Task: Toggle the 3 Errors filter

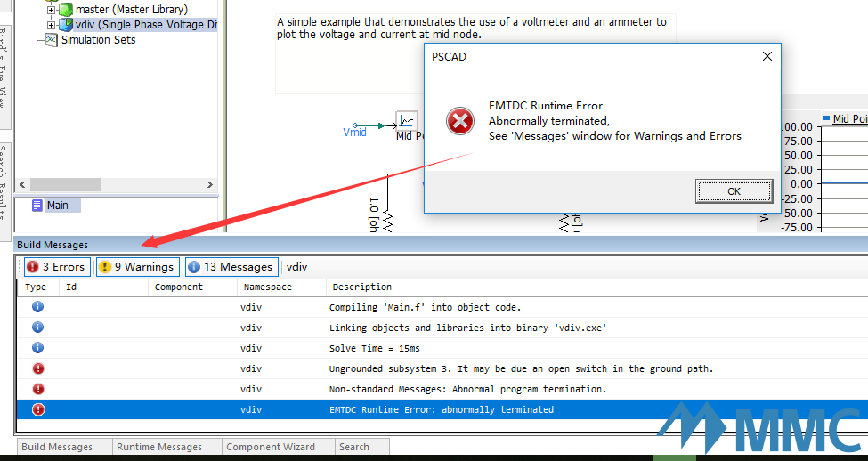Action: (x=57, y=267)
